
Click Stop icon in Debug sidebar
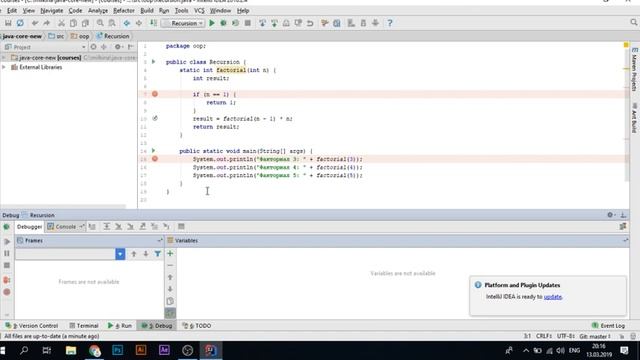[x=7, y=265]
